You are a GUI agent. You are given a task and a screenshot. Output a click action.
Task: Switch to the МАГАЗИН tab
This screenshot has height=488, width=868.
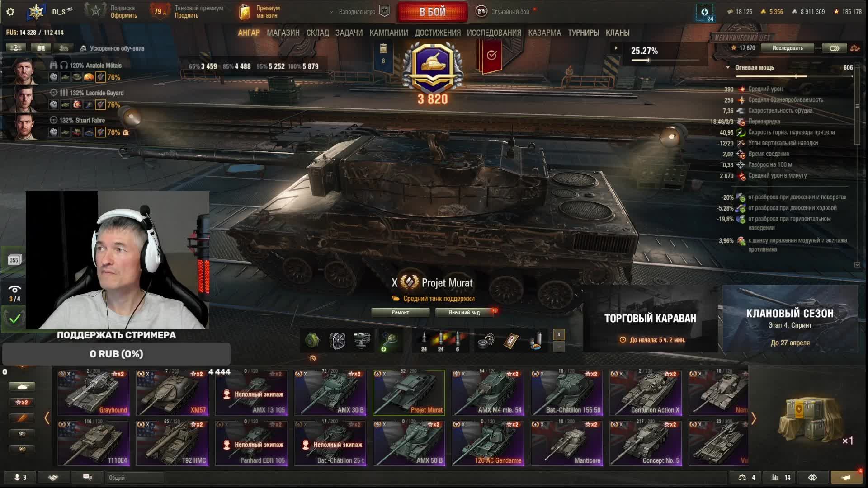click(283, 33)
